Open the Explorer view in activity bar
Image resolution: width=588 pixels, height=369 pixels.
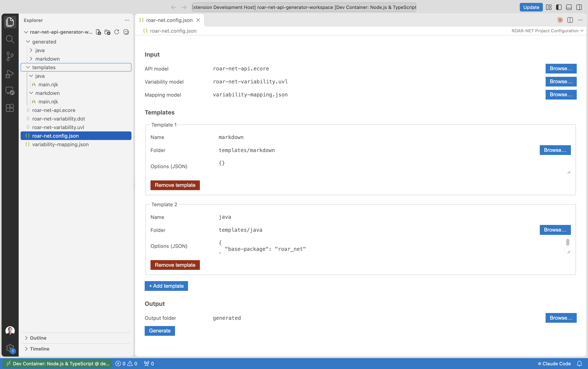(10, 22)
